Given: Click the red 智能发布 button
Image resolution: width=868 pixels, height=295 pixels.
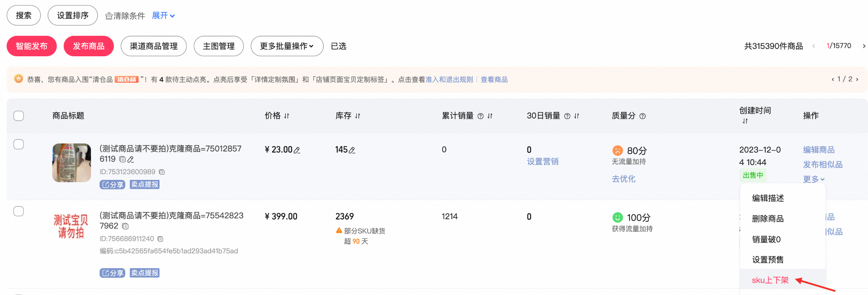Looking at the screenshot, I should [x=32, y=46].
